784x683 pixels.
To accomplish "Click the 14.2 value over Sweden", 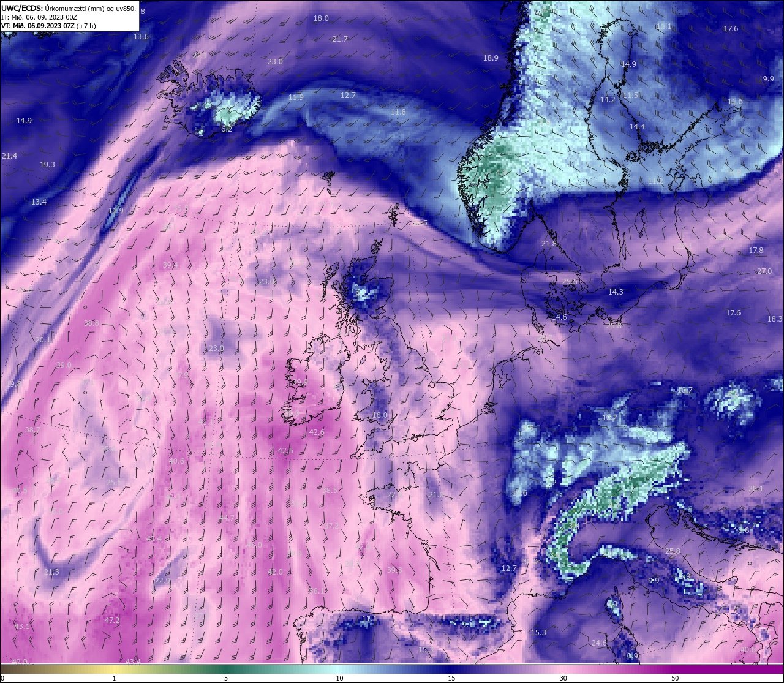I will coord(608,100).
